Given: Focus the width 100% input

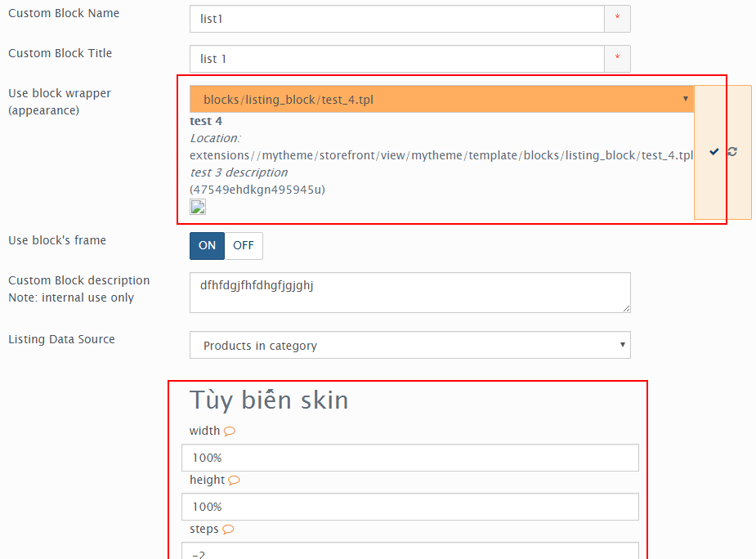Looking at the screenshot, I should pos(409,458).
